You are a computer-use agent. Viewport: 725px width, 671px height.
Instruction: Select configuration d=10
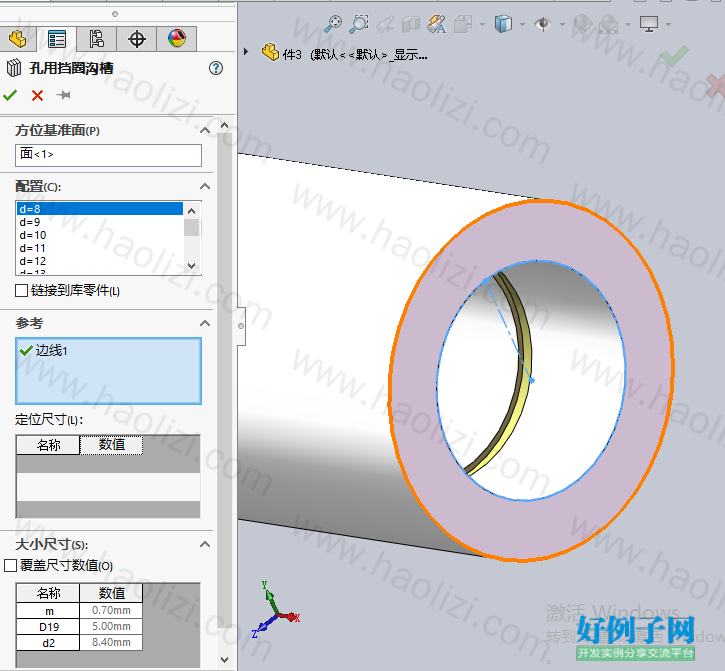[x=100, y=235]
